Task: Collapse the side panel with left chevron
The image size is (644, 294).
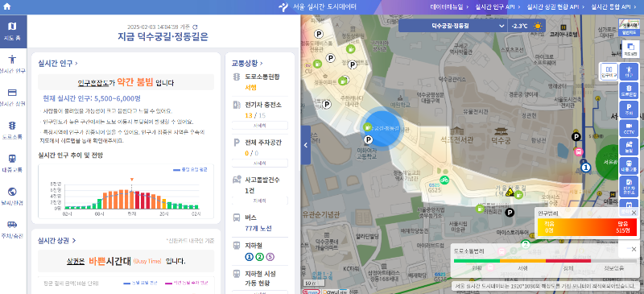Action: (306, 145)
